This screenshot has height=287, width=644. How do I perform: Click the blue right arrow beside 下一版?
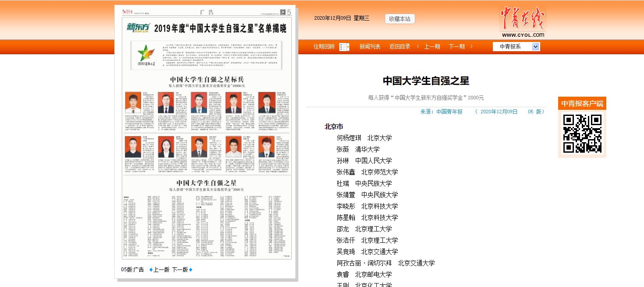pyautogui.click(x=191, y=269)
